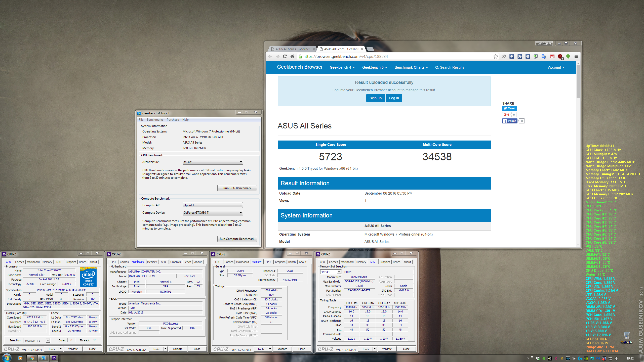Click the Facebook J'aime button
This screenshot has width=644, height=362.
point(510,121)
